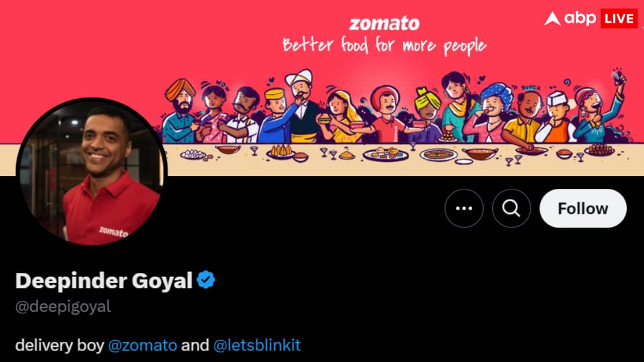The image size is (644, 362).
Task: Click the samosa plate on banner table
Action: [281, 152]
